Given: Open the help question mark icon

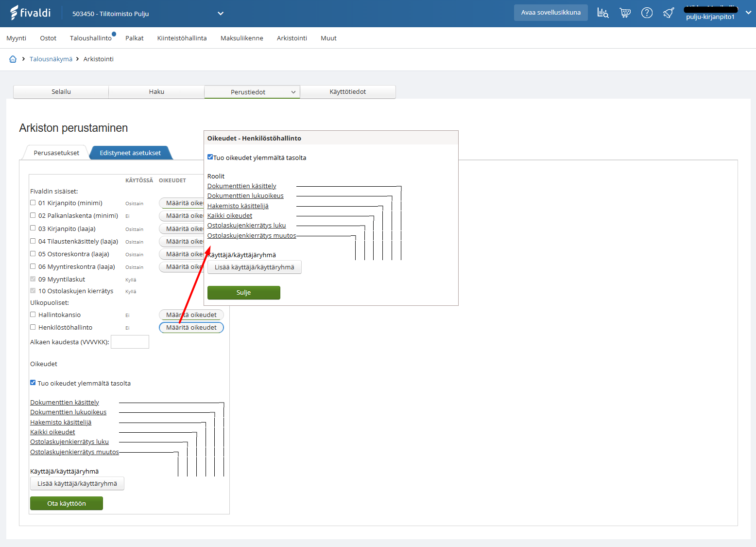Looking at the screenshot, I should pos(647,13).
